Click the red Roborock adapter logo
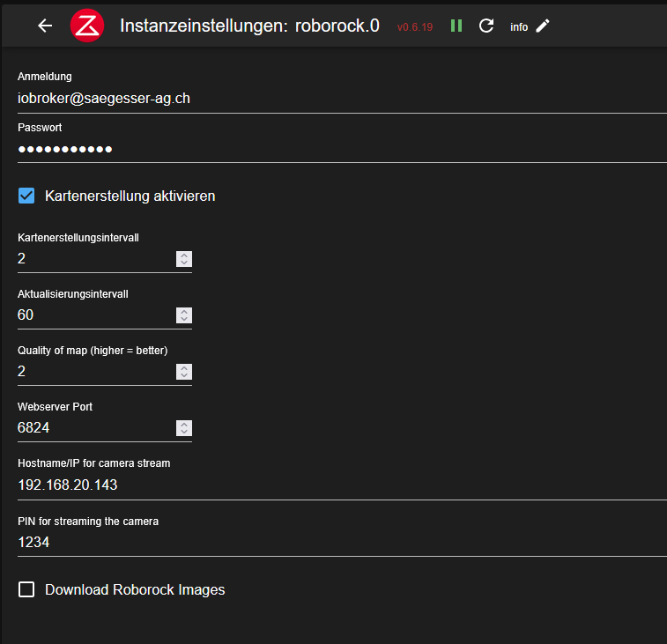This screenshot has height=644, width=667. click(88, 26)
